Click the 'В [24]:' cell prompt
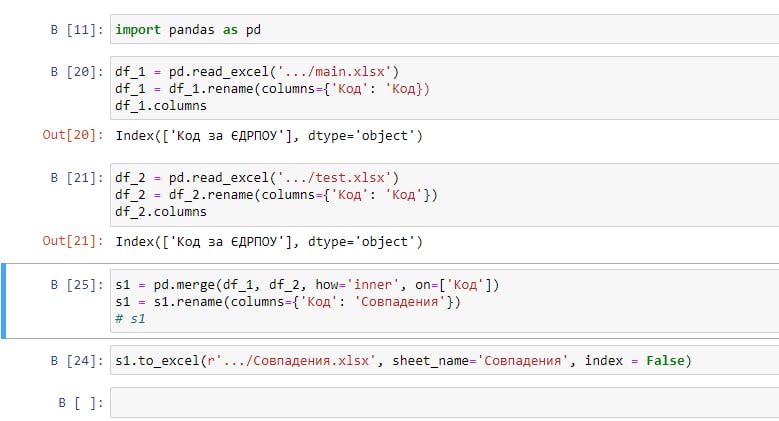The height and width of the screenshot is (421, 779). point(77,360)
